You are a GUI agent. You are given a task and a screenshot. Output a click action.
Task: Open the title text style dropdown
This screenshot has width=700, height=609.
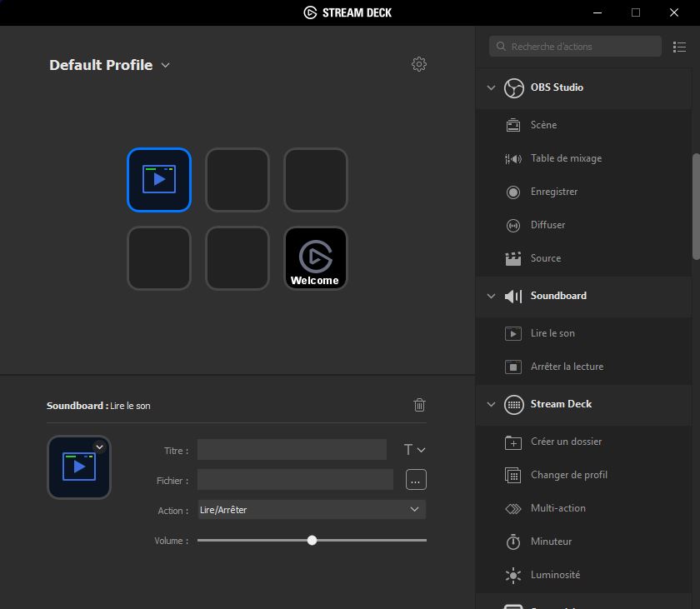414,450
